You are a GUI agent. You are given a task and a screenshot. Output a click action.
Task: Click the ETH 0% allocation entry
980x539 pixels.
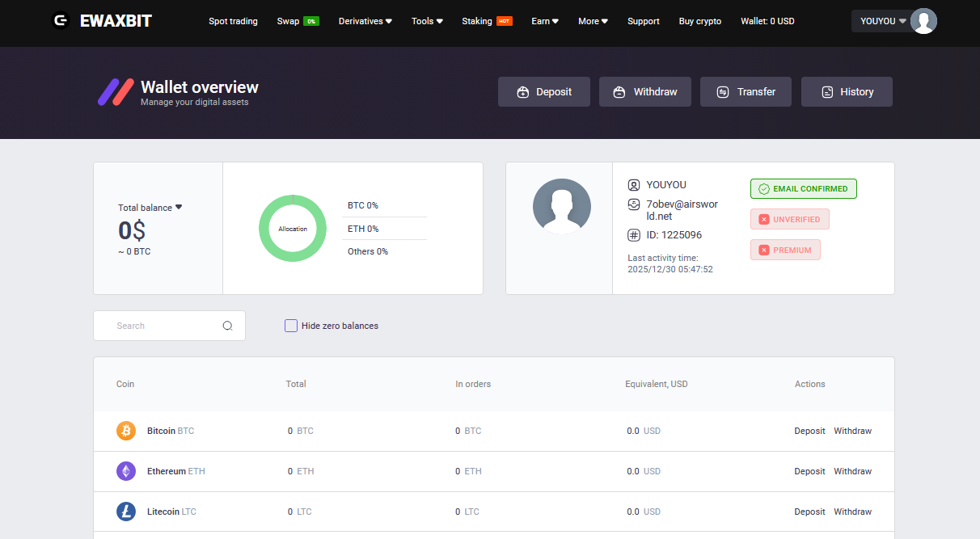click(x=363, y=229)
